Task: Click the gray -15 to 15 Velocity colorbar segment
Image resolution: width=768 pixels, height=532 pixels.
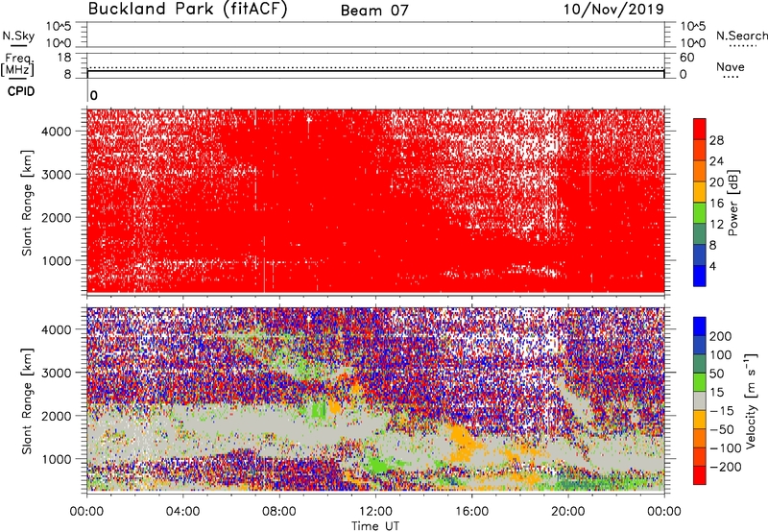Action: [700, 401]
